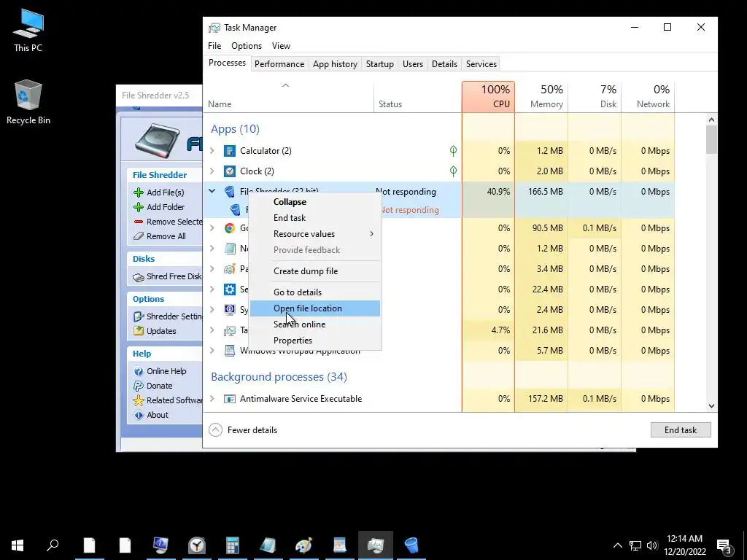
Task: Click Calculator's green leaf suspended status icon
Action: 453,151
